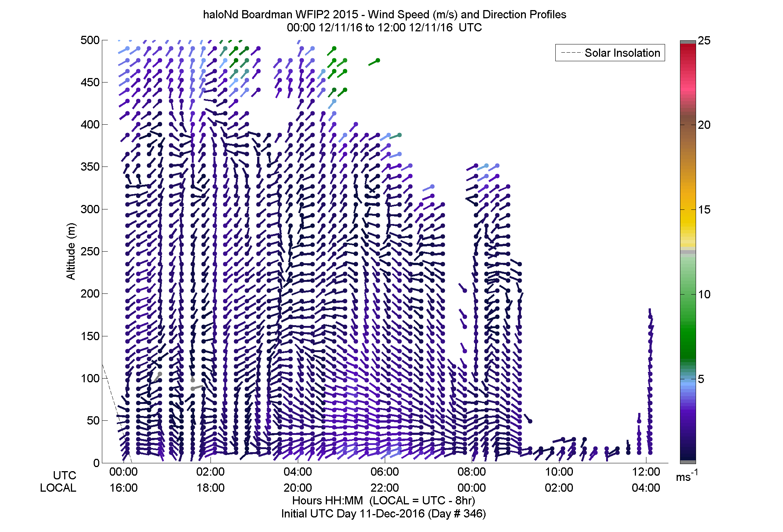Screen dimensions: 783x532
Task: Click the y-axis tick label '500'
Action: click(90, 40)
